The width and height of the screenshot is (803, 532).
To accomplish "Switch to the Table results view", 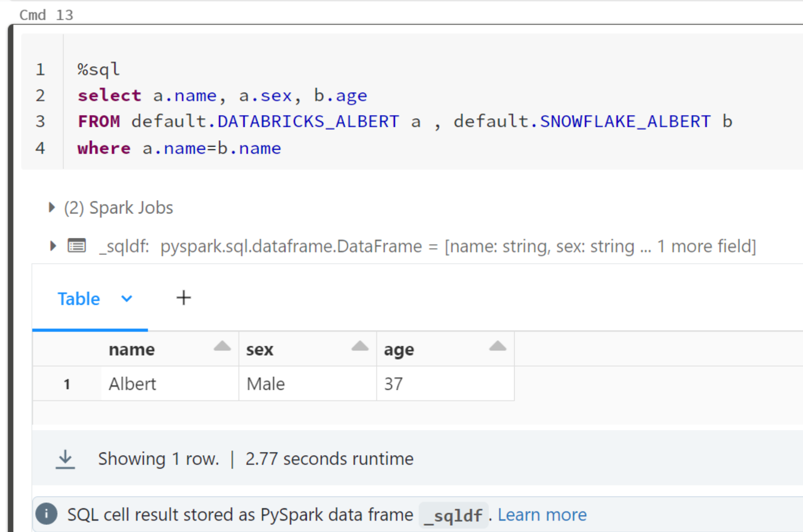I will [x=79, y=299].
